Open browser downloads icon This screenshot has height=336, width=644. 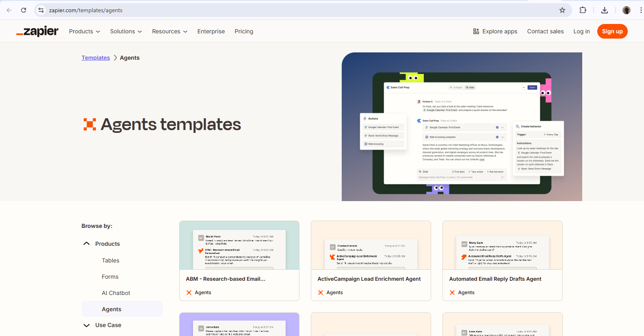click(604, 10)
